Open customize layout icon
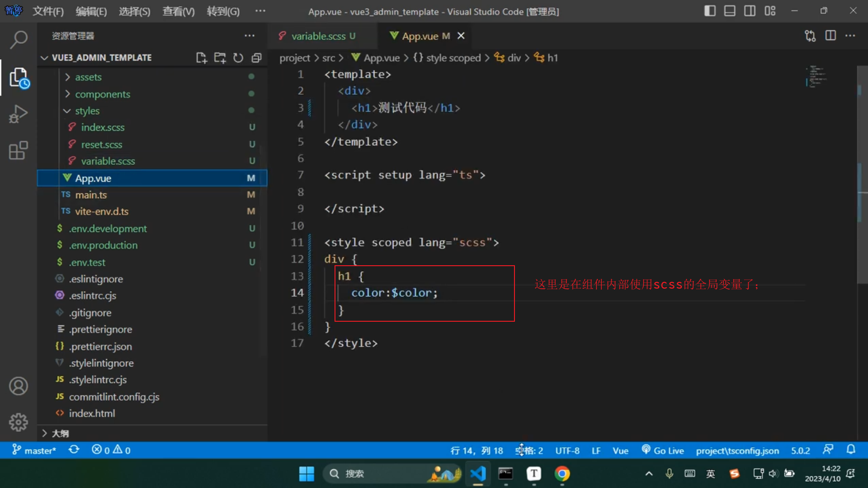This screenshot has height=488, width=868. (x=770, y=11)
